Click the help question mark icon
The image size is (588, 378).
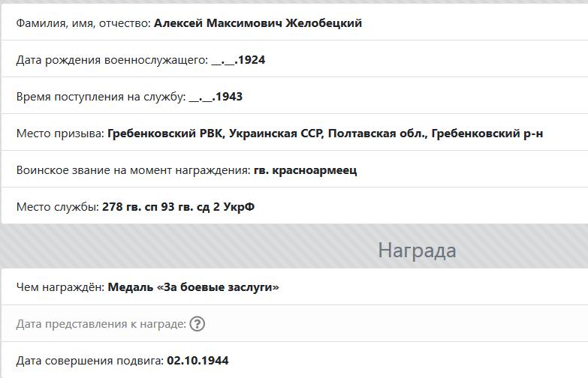tap(197, 324)
